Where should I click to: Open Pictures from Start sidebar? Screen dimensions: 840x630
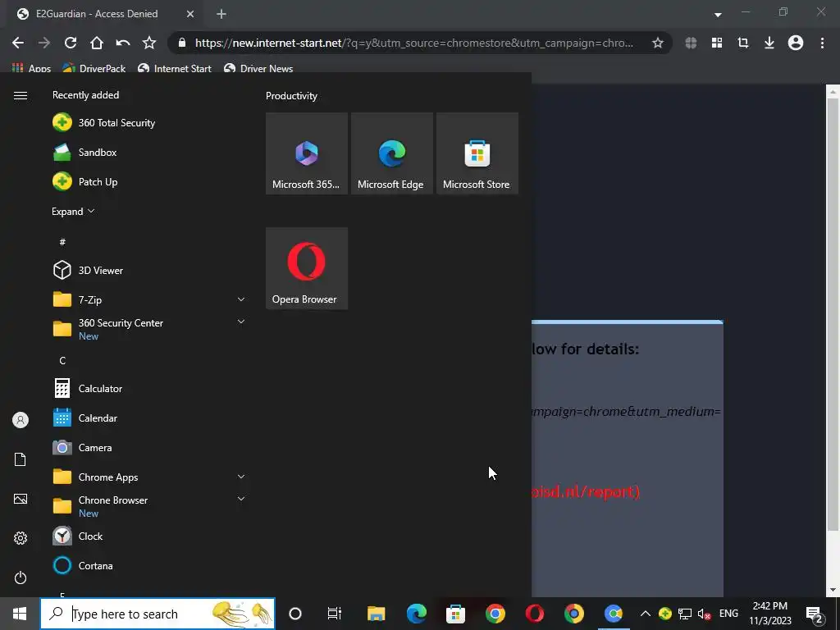[21, 499]
